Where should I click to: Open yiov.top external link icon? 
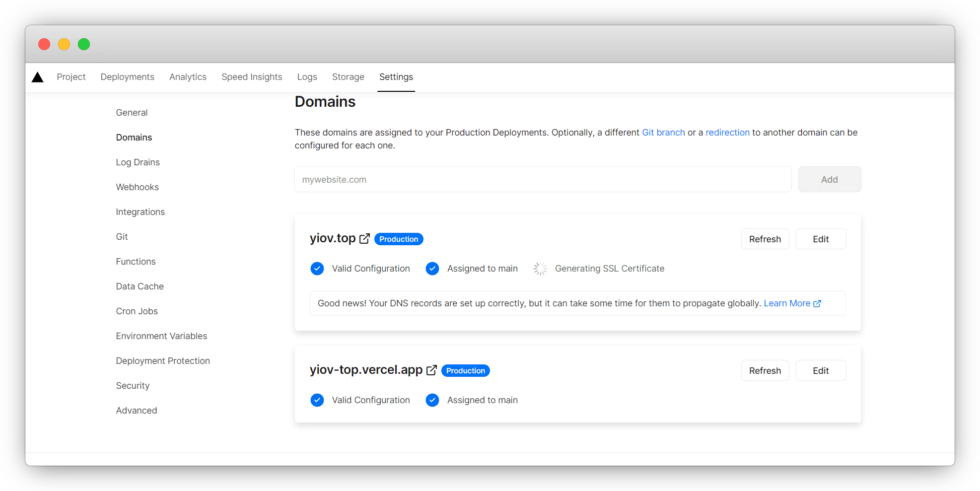[364, 239]
